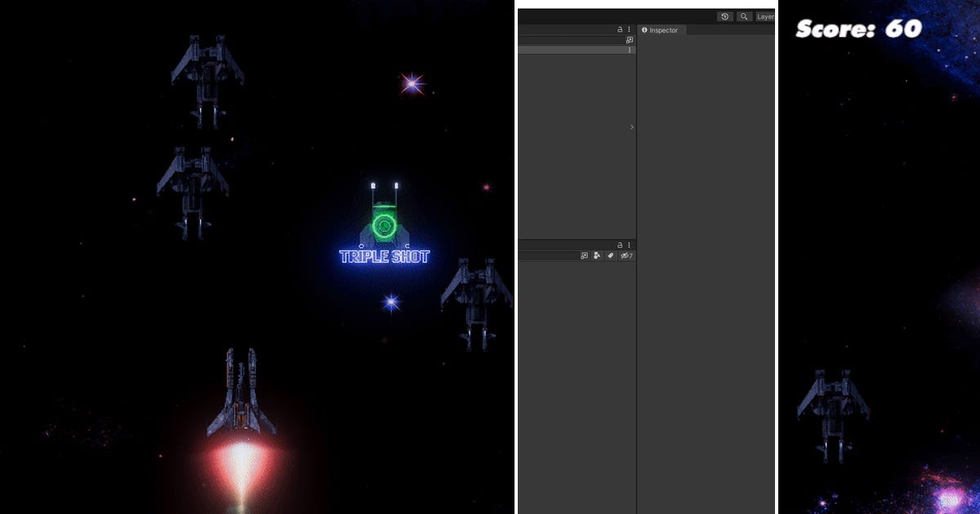The image size is (980, 514).
Task: Switch to the Inspector tab
Action: click(x=661, y=30)
